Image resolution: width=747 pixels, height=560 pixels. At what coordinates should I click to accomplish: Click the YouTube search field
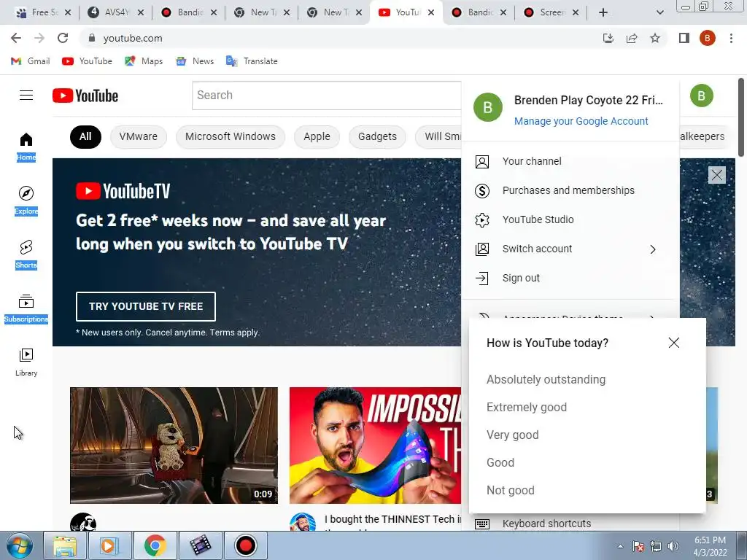(326, 96)
